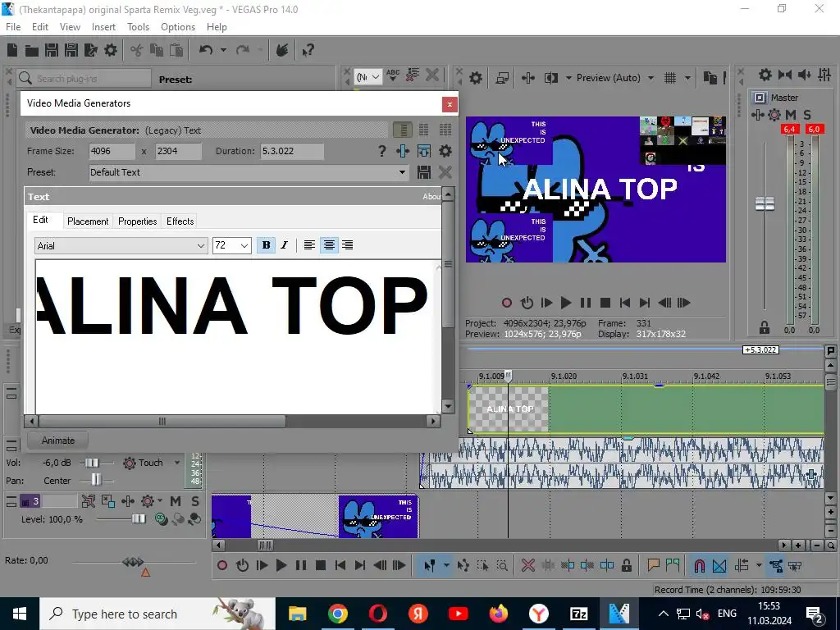Cut selection with the scissors icon
Viewport: 840px width, 630px height.
137,50
